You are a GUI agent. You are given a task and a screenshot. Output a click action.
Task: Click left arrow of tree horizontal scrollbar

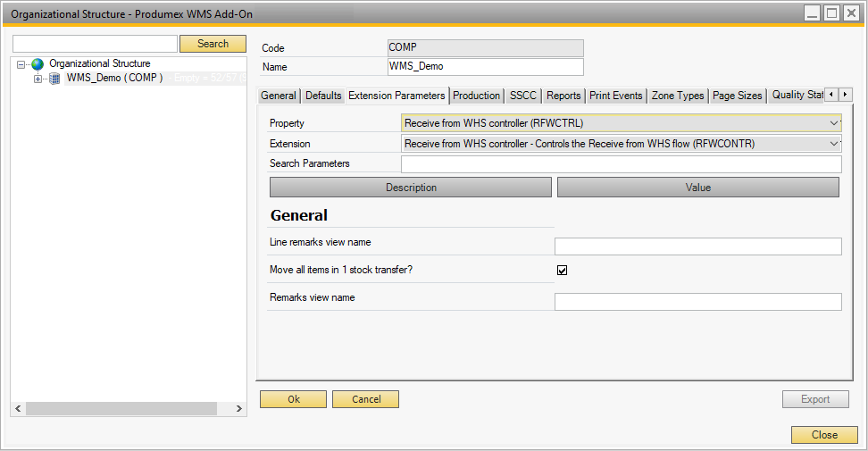coord(19,408)
